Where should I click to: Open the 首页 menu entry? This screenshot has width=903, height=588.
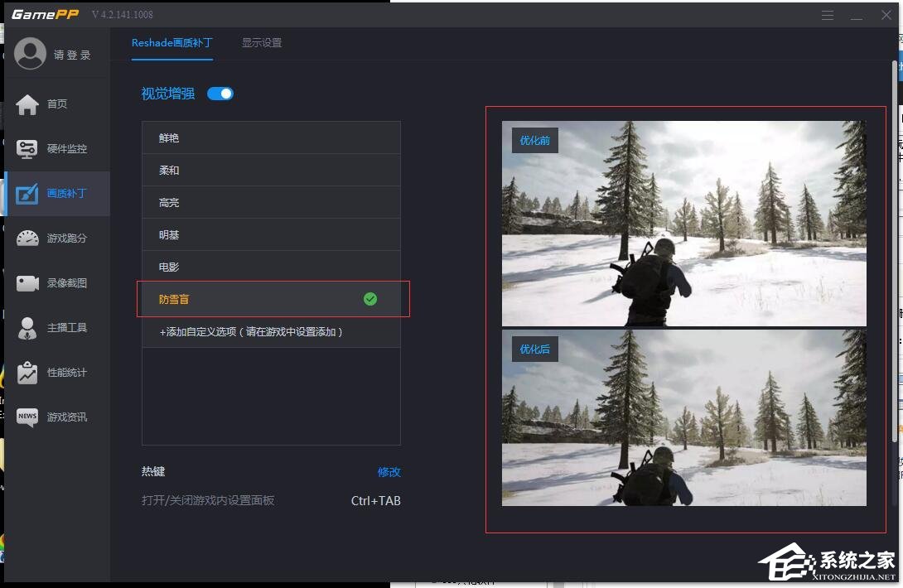(x=57, y=104)
